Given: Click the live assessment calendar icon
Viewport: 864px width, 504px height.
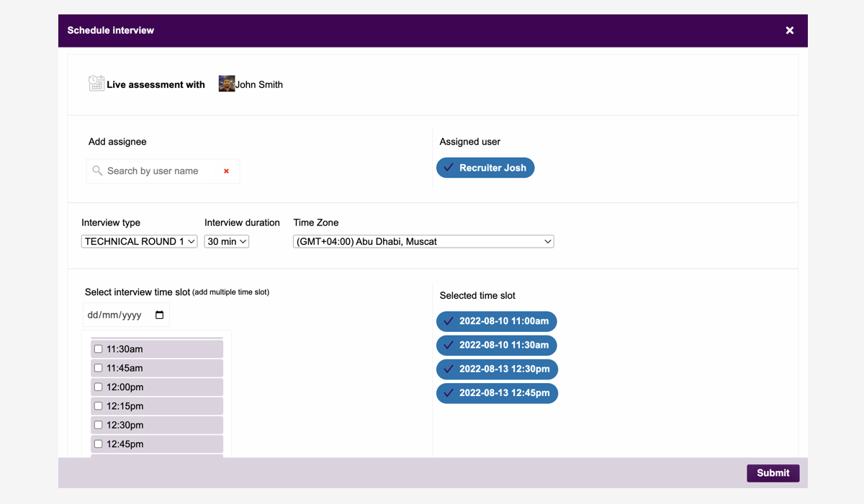Looking at the screenshot, I should pos(96,84).
